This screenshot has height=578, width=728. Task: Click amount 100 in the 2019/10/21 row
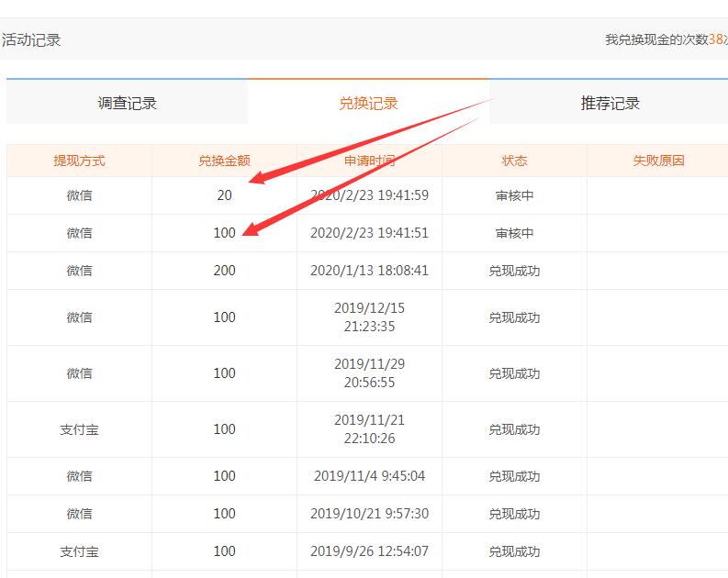pyautogui.click(x=224, y=514)
